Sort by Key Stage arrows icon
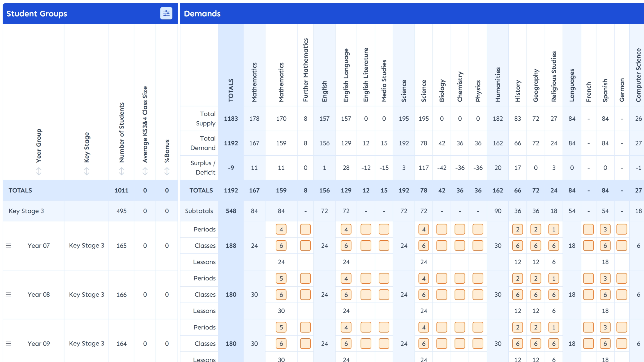 pyautogui.click(x=86, y=171)
